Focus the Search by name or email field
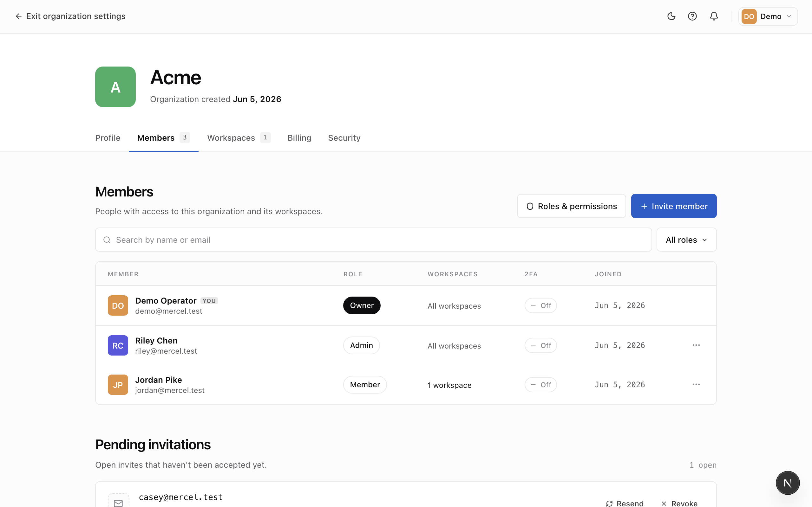The height and width of the screenshot is (507, 812). click(373, 240)
